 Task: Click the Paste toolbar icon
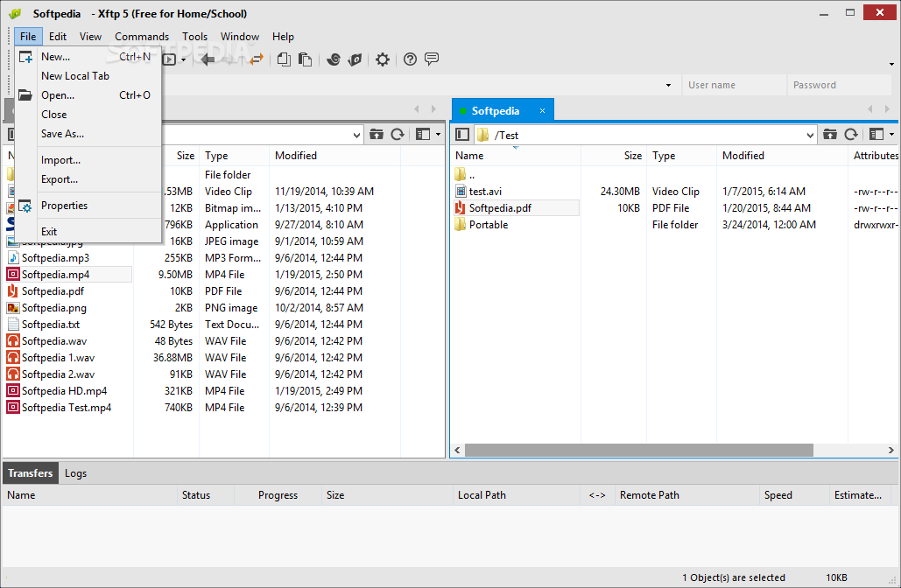[x=305, y=59]
